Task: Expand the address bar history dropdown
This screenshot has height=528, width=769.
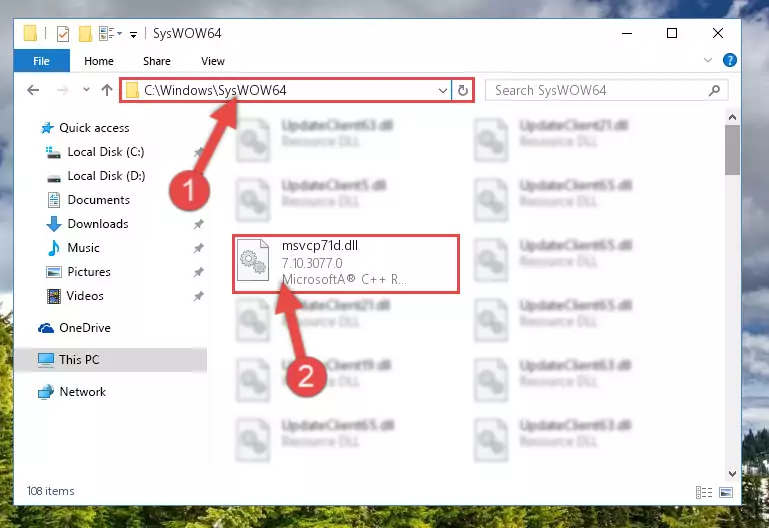Action: tap(442, 91)
